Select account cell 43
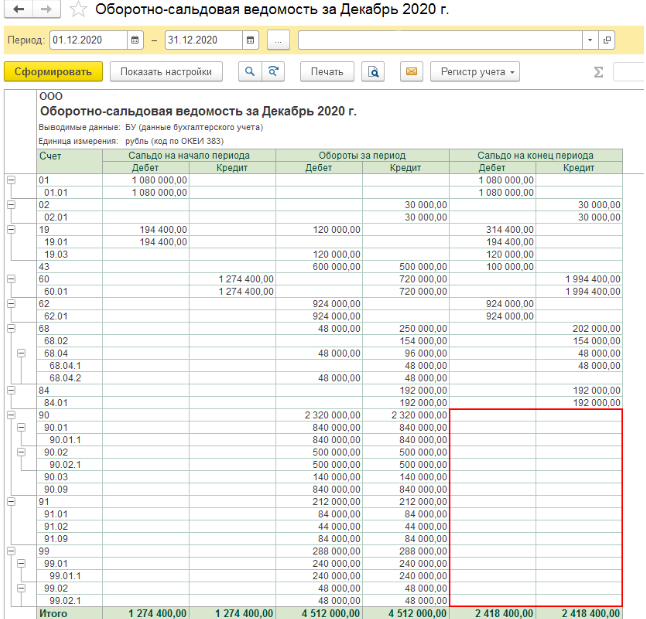The height and width of the screenshot is (619, 646). [70, 267]
